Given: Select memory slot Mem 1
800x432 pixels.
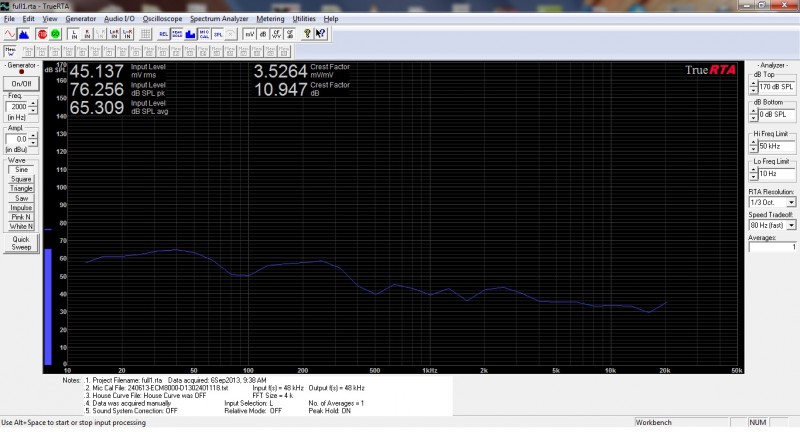Looking at the screenshot, I should [28, 51].
